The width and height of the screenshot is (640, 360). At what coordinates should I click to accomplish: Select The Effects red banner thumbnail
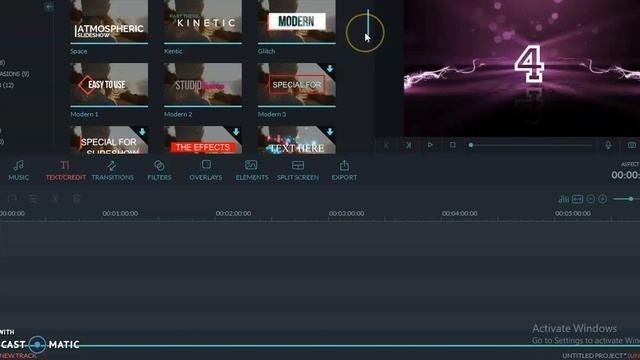point(203,140)
